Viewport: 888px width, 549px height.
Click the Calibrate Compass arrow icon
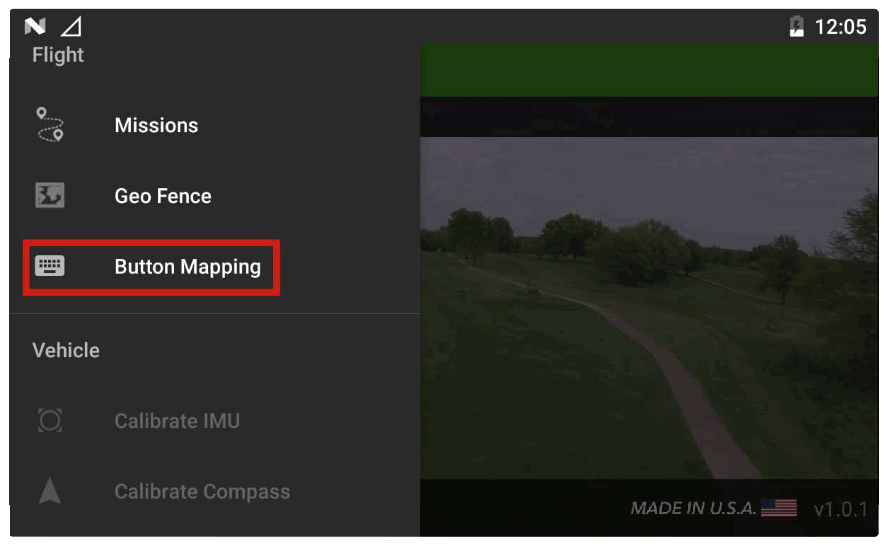(x=50, y=491)
